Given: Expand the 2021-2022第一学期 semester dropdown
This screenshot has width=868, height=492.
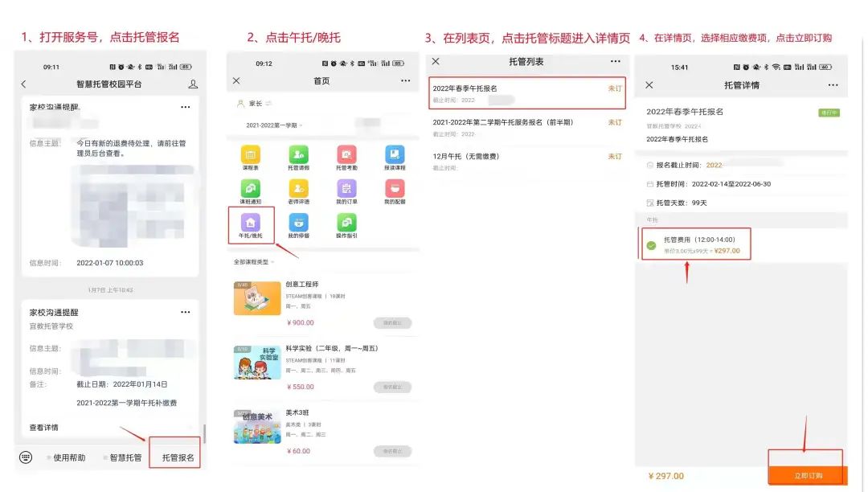Looking at the screenshot, I should click(x=273, y=125).
